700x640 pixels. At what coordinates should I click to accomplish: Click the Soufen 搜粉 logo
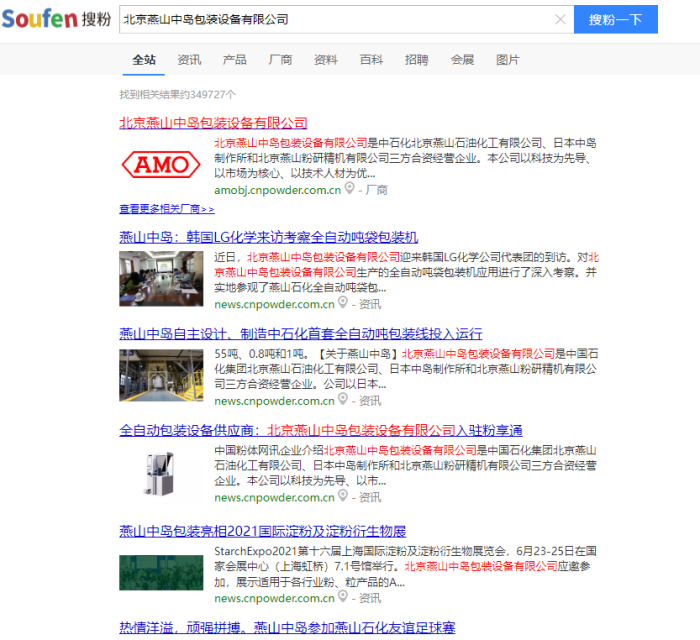56,19
